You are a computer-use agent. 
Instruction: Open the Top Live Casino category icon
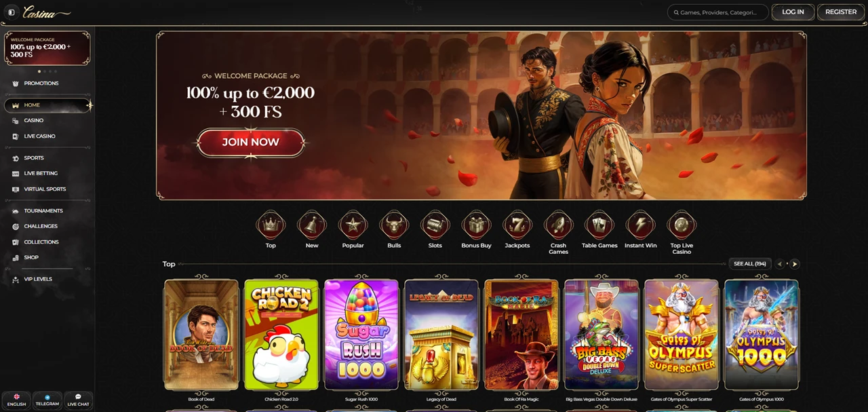coord(682,225)
